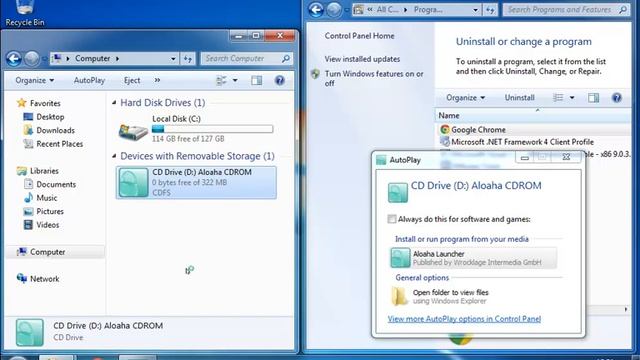Open Organize menu in Programs and Features
The height and width of the screenshot is (360, 640).
point(465,98)
